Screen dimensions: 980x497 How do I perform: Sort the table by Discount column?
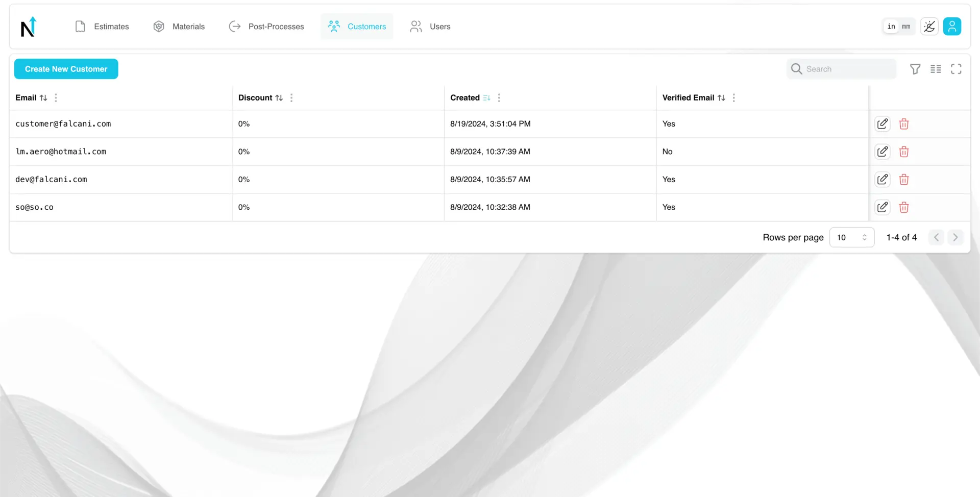[279, 98]
